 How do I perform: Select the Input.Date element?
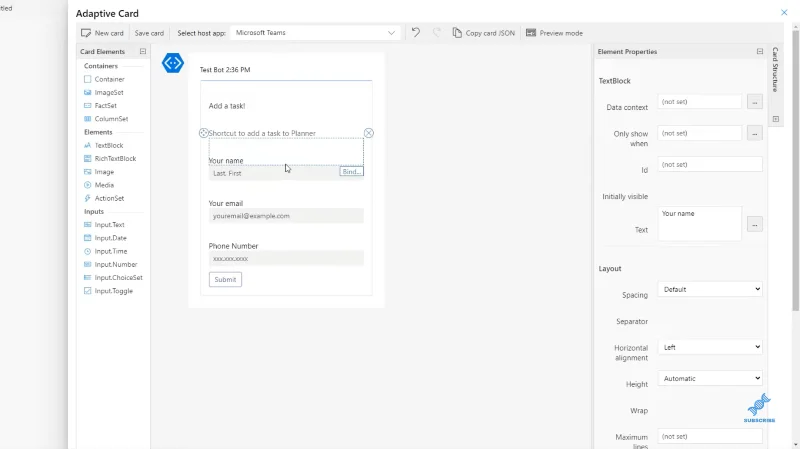105,238
